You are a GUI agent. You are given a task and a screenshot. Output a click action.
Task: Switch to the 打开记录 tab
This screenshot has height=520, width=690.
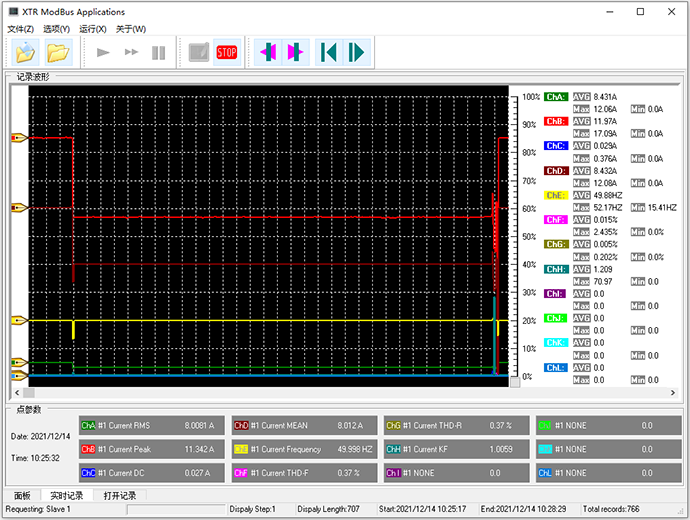119,495
